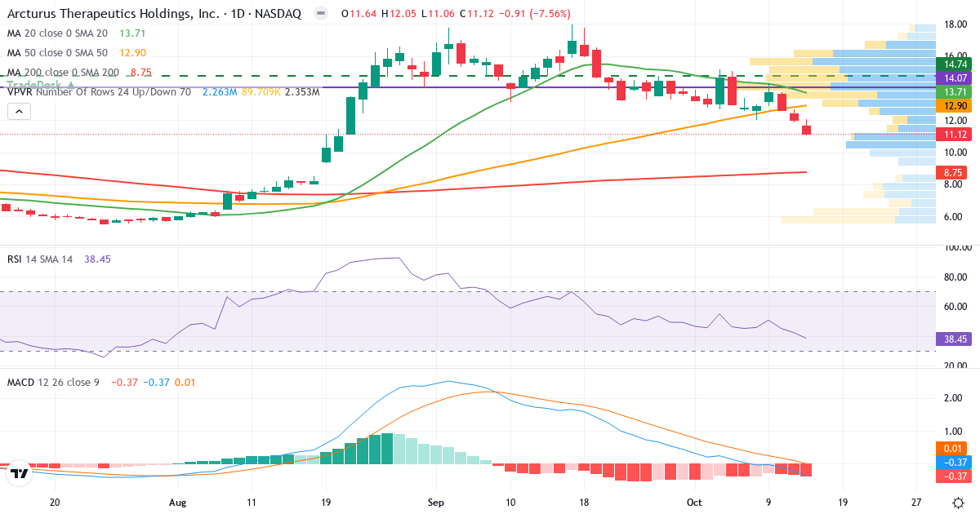The width and height of the screenshot is (980, 514).
Task: Click the 11.12 last price label
Action: (x=955, y=134)
